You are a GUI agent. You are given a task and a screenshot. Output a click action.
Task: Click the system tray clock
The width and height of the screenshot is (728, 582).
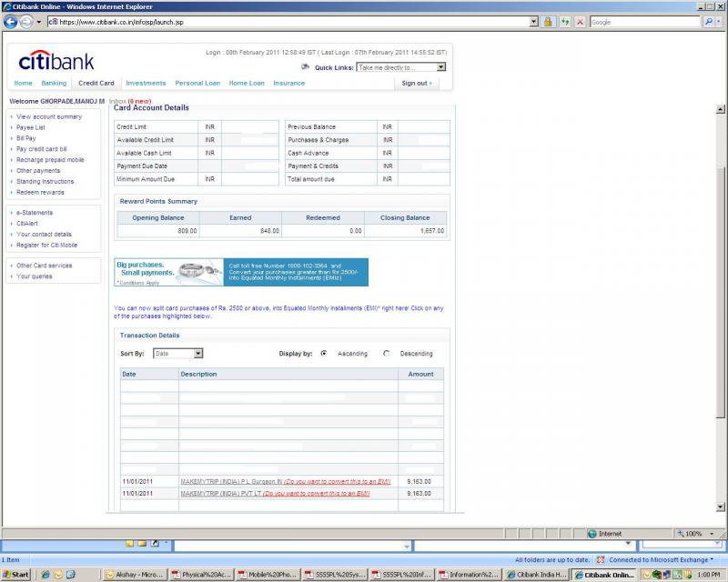tap(709, 575)
